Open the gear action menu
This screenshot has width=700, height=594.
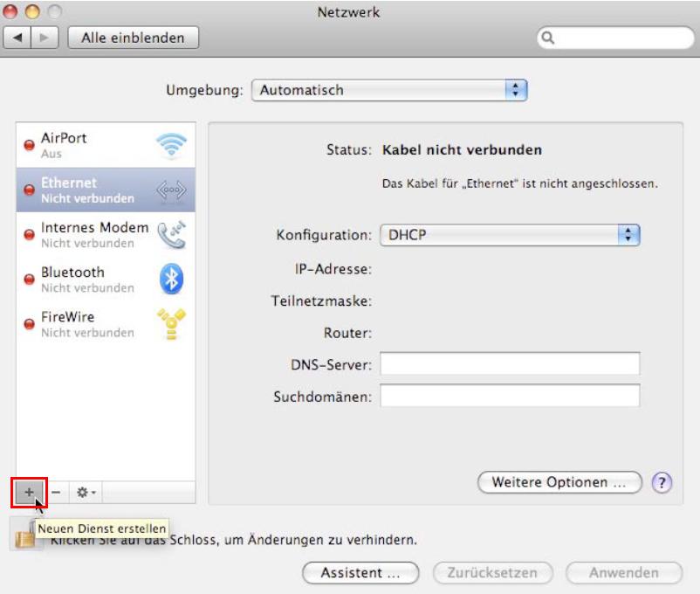tap(86, 492)
